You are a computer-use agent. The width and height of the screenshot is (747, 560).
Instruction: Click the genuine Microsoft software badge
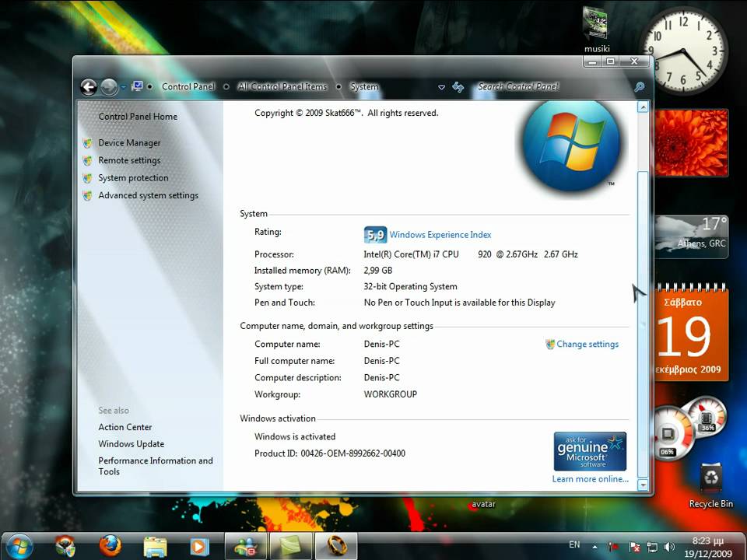[x=590, y=451]
